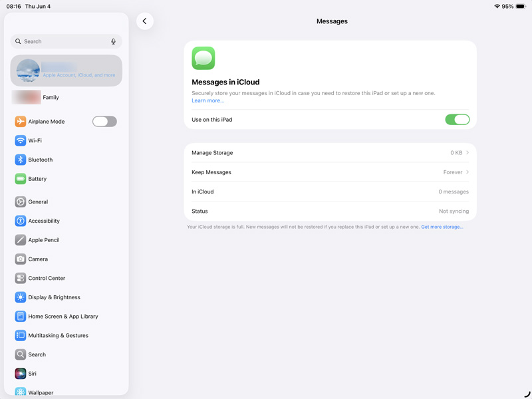
Task: Select the Search settings magnifier icon
Action: pyautogui.click(x=21, y=354)
